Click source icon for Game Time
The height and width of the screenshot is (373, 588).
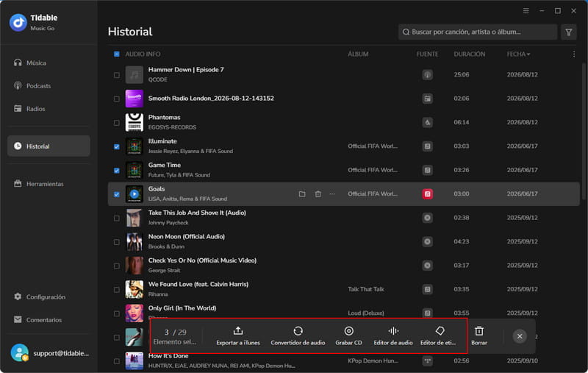pos(428,170)
